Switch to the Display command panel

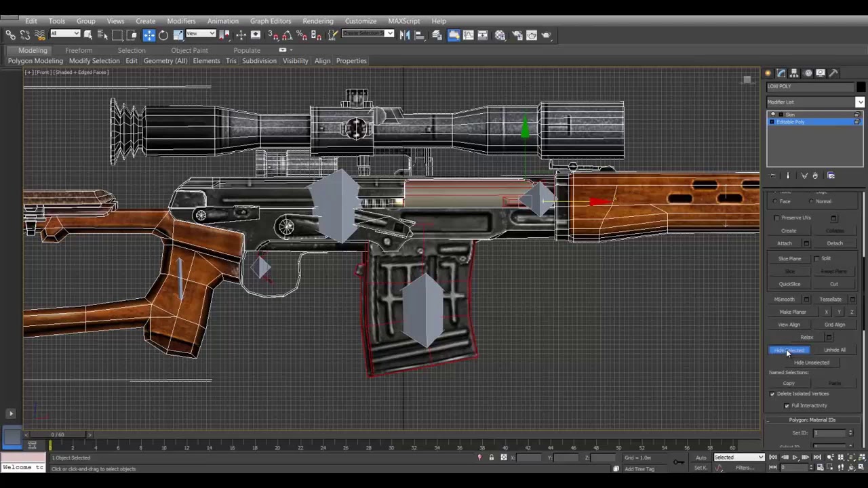point(821,73)
